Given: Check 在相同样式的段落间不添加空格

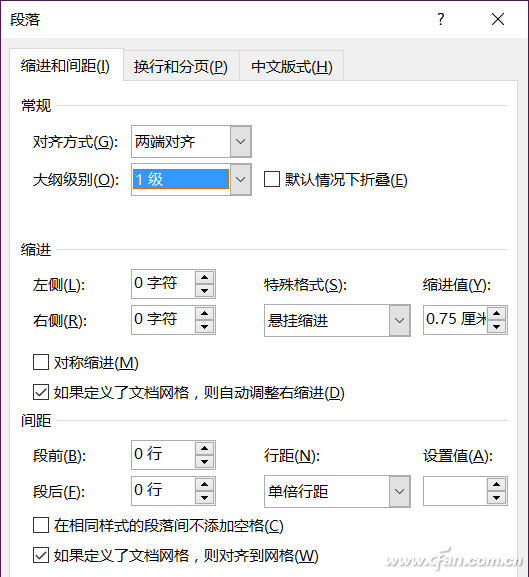Looking at the screenshot, I should 41,525.
